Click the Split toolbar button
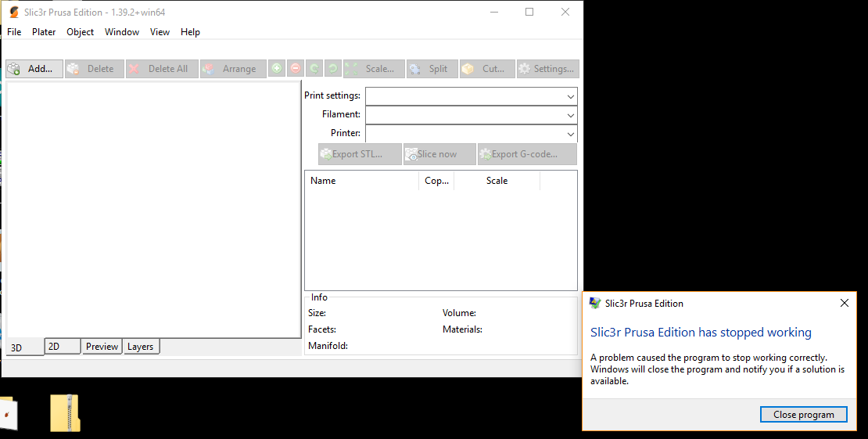Viewport: 868px width, 439px height. tap(432, 69)
